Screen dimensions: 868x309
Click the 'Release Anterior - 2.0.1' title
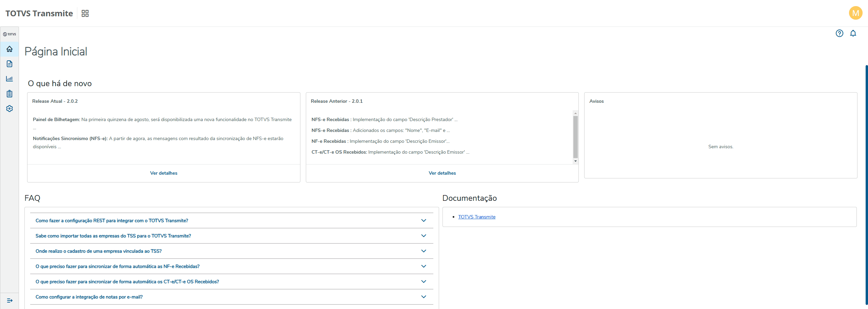pyautogui.click(x=337, y=101)
